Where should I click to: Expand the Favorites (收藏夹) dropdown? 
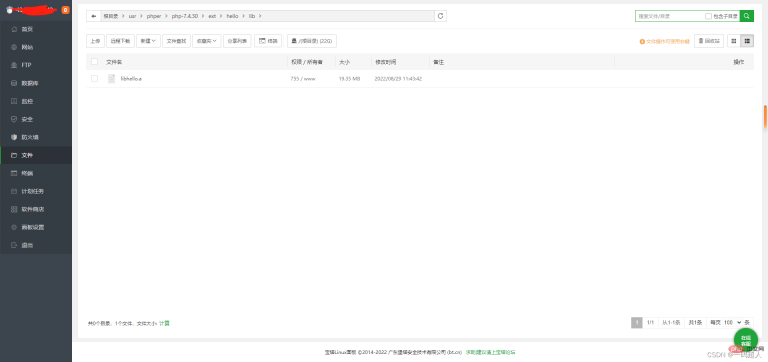(207, 41)
